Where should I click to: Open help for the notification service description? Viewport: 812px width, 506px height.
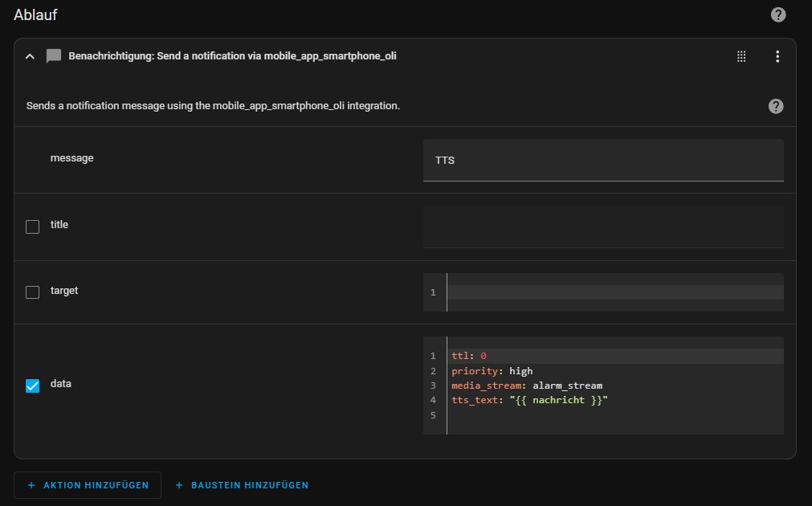click(775, 106)
